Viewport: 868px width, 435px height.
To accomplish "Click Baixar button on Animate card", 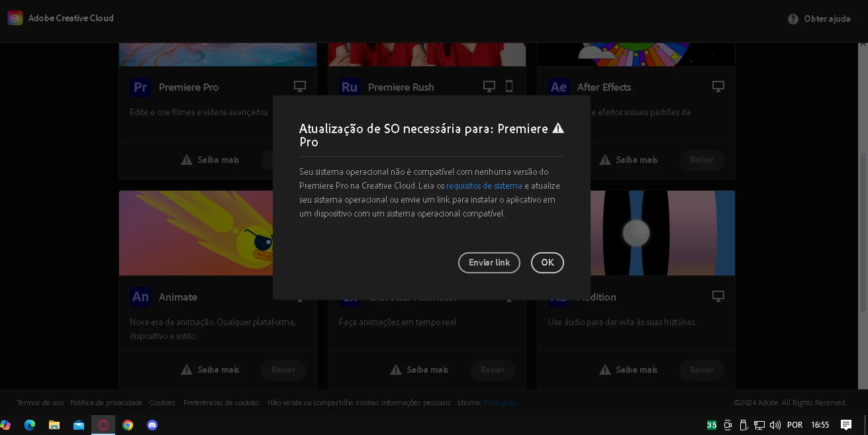I will click(283, 370).
